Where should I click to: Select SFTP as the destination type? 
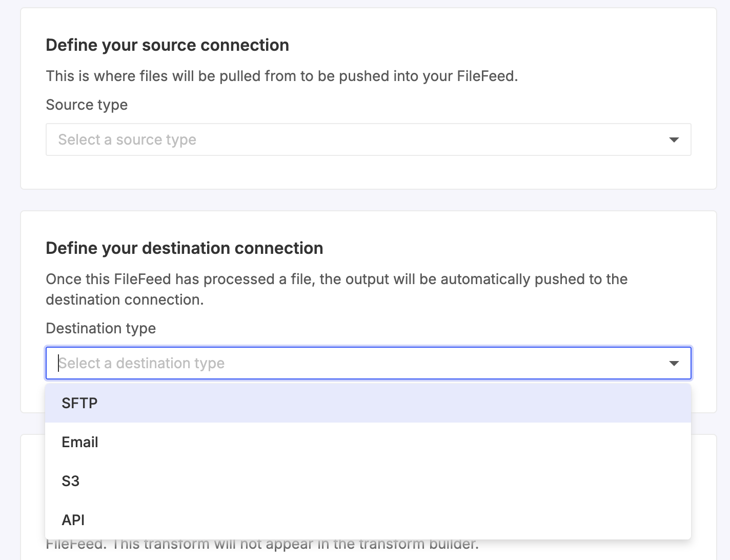tap(79, 403)
